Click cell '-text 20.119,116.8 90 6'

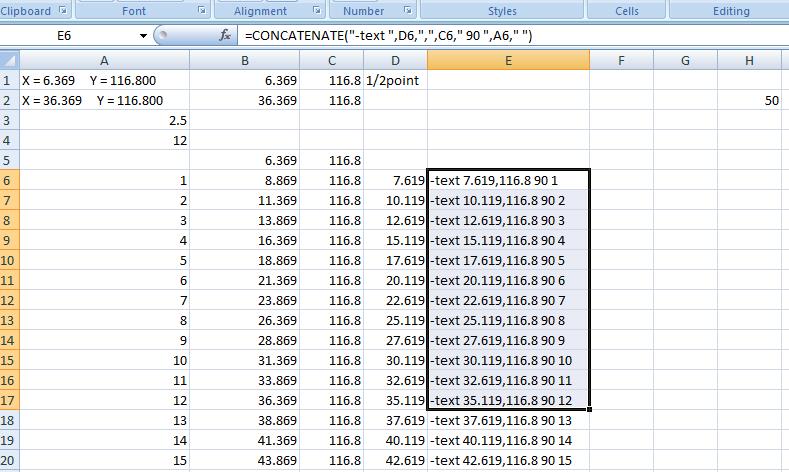(x=508, y=280)
